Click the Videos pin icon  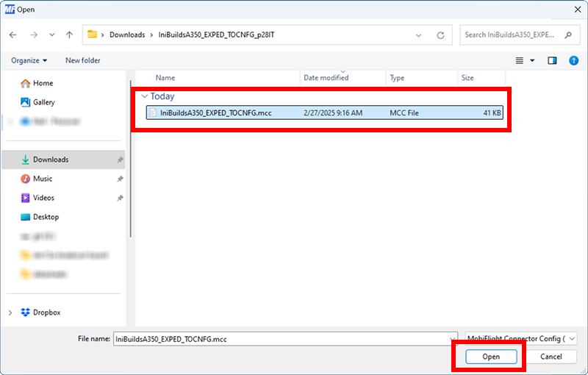click(x=120, y=198)
